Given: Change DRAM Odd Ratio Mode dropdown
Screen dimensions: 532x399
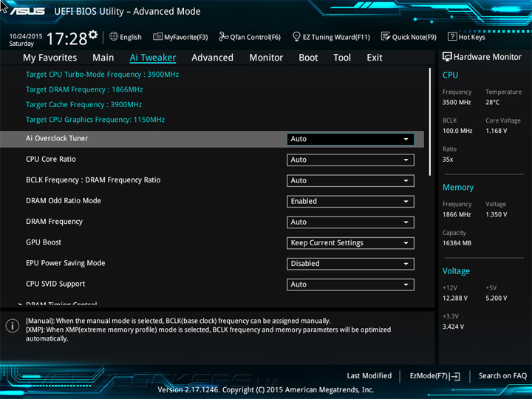Looking at the screenshot, I should tap(350, 202).
